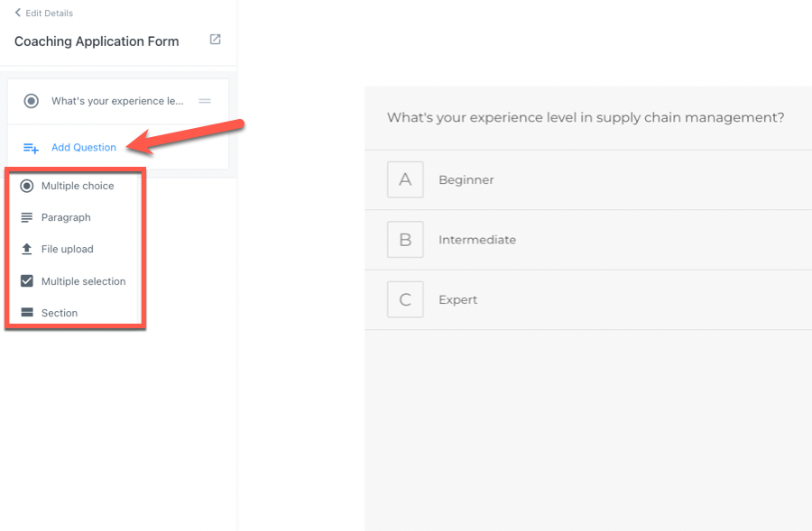
Task: Click the drag handle on the experience question
Action: coord(205,101)
